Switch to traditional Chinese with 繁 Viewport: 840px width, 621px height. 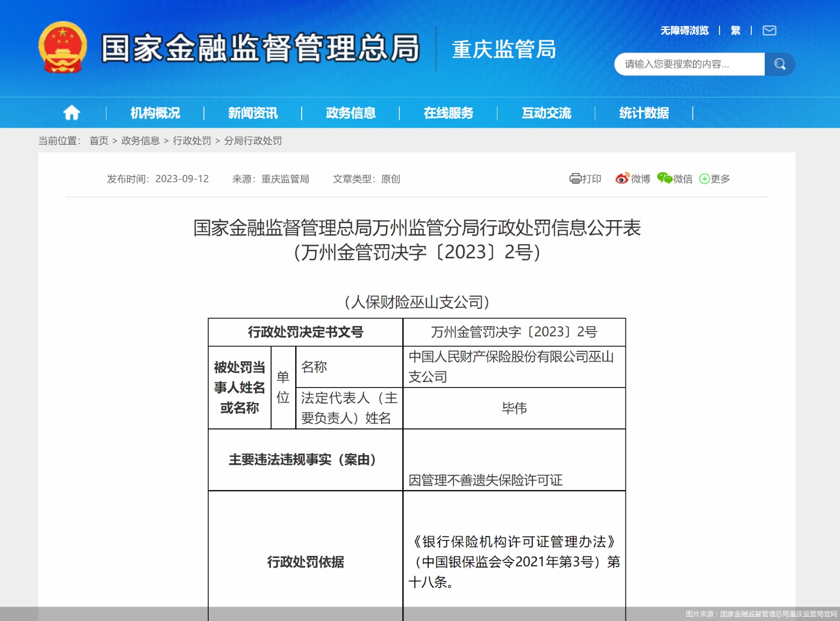[x=736, y=31]
